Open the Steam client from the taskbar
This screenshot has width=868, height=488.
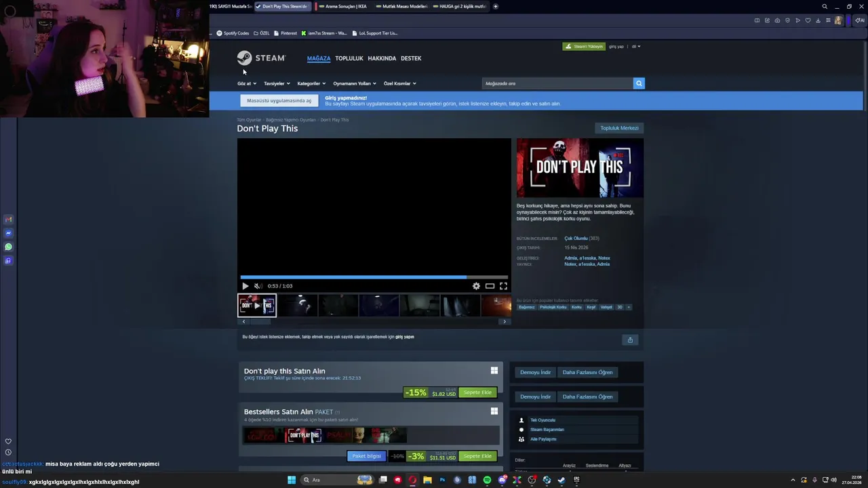(561, 480)
